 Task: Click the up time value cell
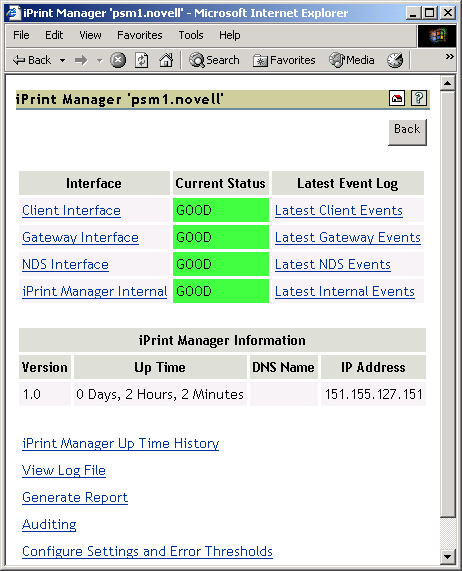[160, 394]
